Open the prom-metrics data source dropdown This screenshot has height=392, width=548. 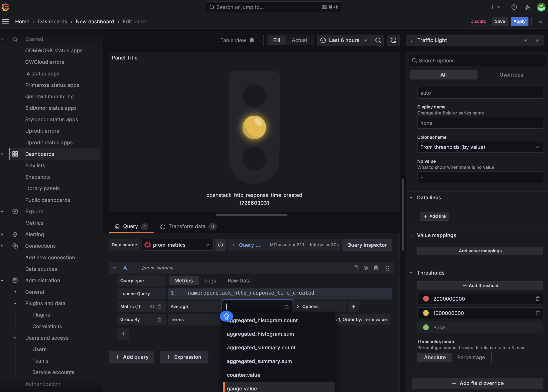[177, 245]
